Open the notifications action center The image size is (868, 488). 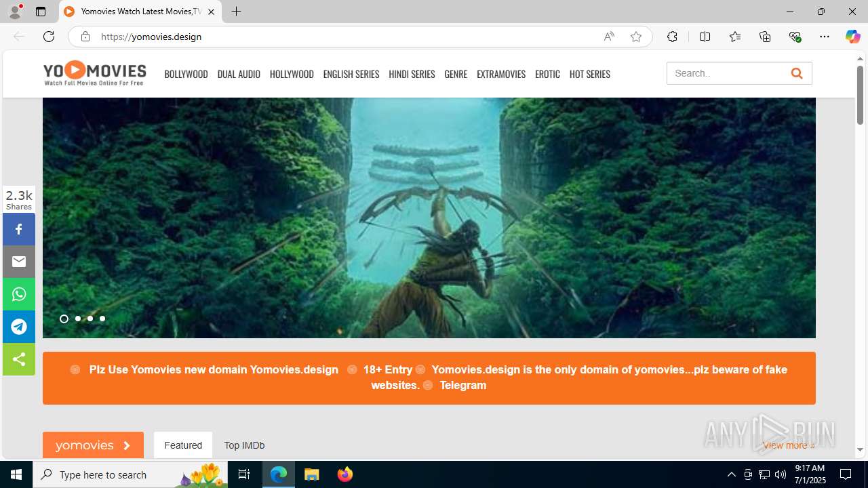(846, 474)
